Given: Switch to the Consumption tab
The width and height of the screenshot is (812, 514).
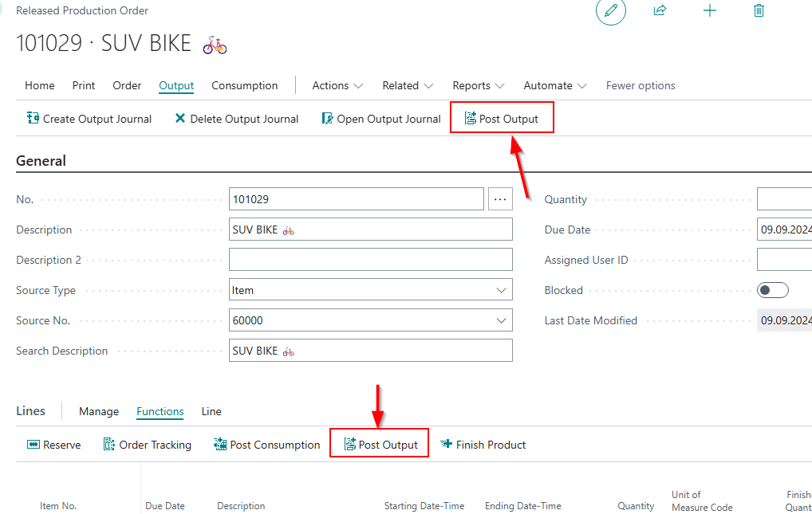Looking at the screenshot, I should click(244, 85).
